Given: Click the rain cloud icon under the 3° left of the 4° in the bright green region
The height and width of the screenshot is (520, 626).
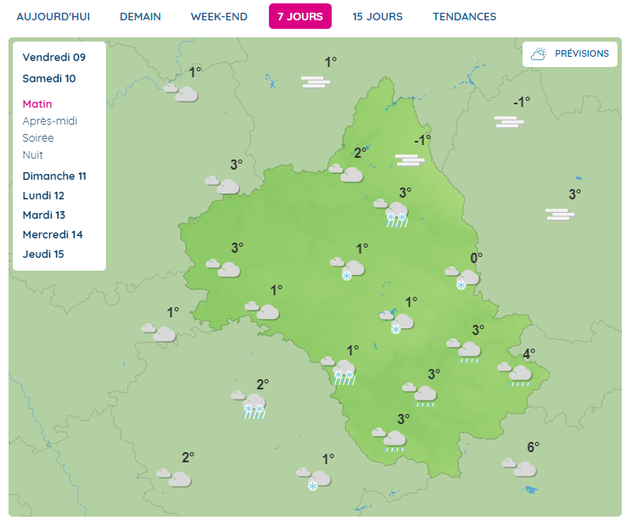Looking at the screenshot, I should click(420, 395).
